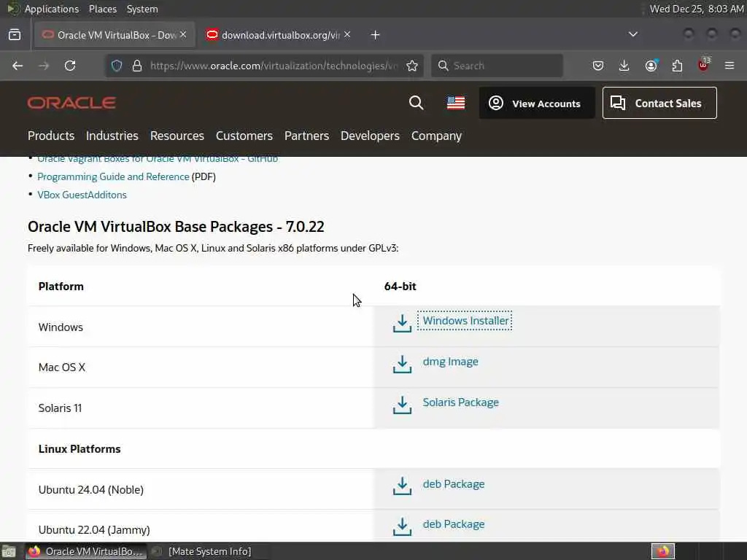This screenshot has height=560, width=747.
Task: Open the System menu
Action: [x=142, y=9]
